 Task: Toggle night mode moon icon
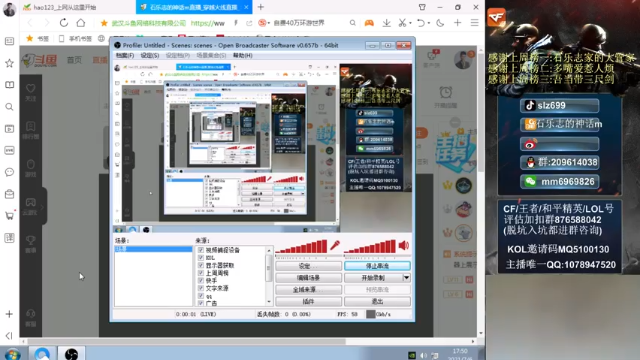coord(440,23)
